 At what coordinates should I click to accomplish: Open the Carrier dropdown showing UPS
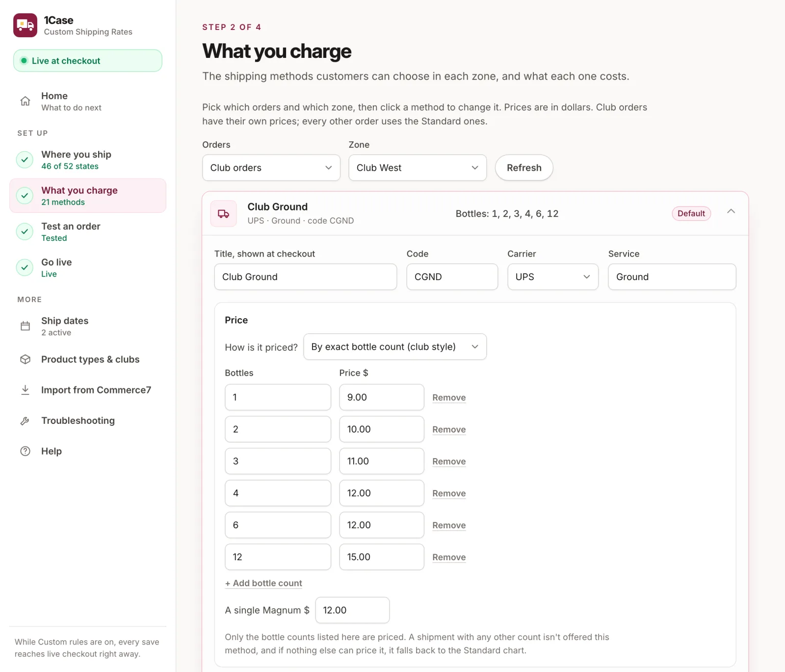point(553,277)
